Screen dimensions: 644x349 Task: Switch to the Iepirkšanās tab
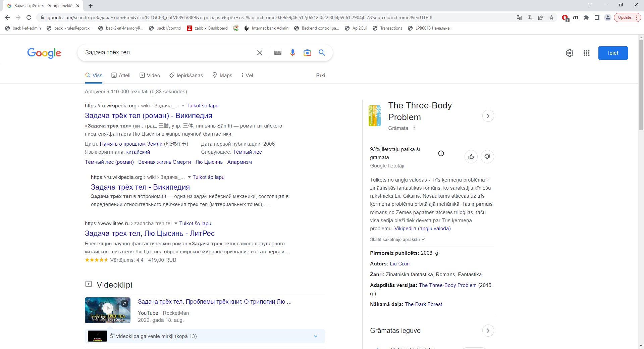(x=186, y=76)
